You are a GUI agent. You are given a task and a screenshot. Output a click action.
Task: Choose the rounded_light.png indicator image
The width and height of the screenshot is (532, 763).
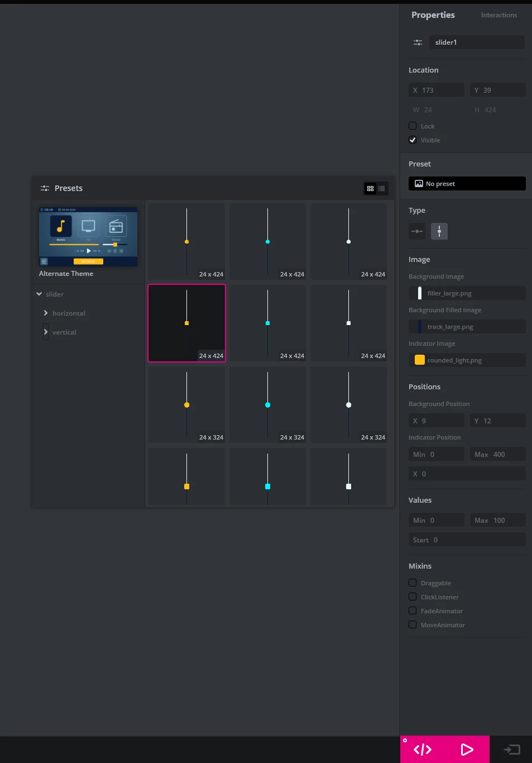(x=467, y=360)
